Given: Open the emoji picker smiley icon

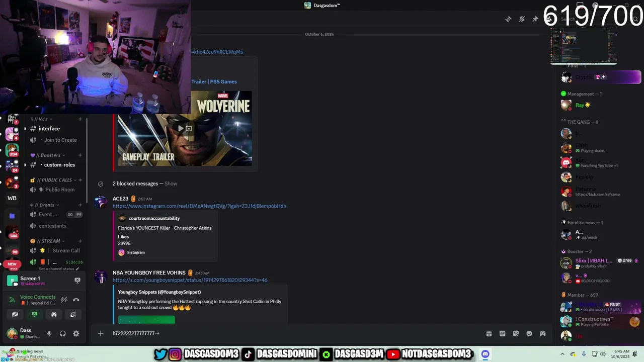Looking at the screenshot, I should click(x=529, y=333).
